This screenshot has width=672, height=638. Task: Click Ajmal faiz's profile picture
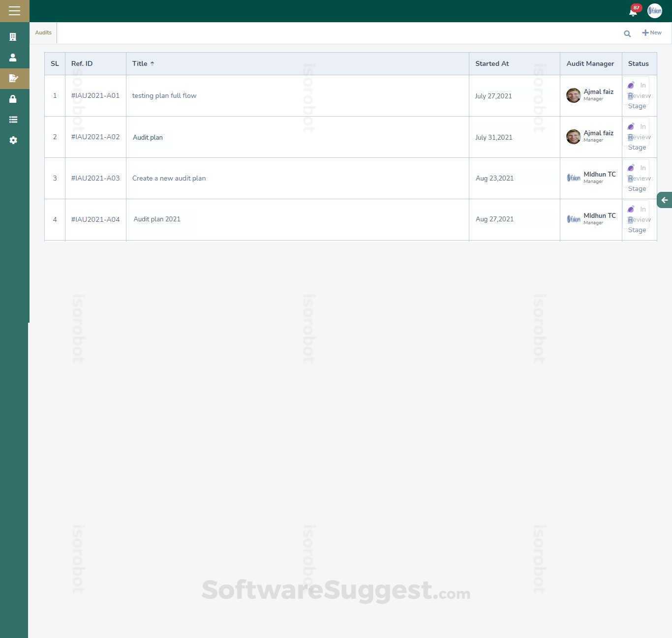coord(573,95)
